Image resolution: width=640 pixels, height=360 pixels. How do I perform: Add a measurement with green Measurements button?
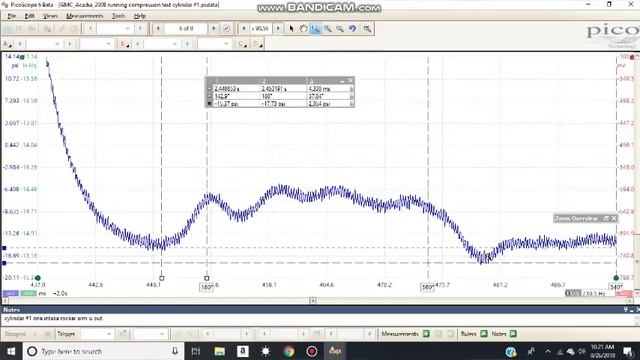[426, 334]
